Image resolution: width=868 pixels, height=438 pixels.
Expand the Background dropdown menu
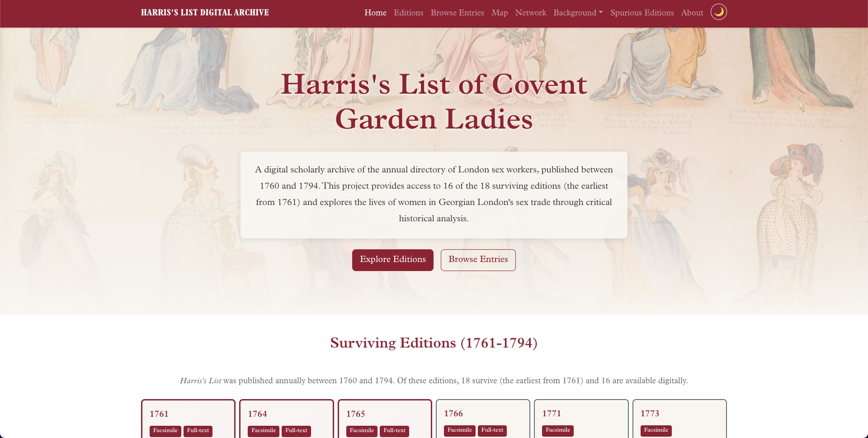click(578, 13)
